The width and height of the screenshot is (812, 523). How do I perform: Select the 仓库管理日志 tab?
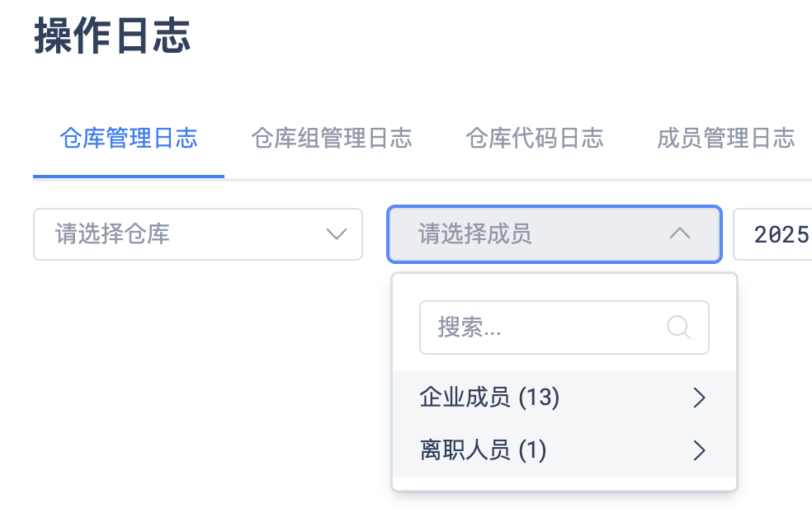click(x=129, y=138)
